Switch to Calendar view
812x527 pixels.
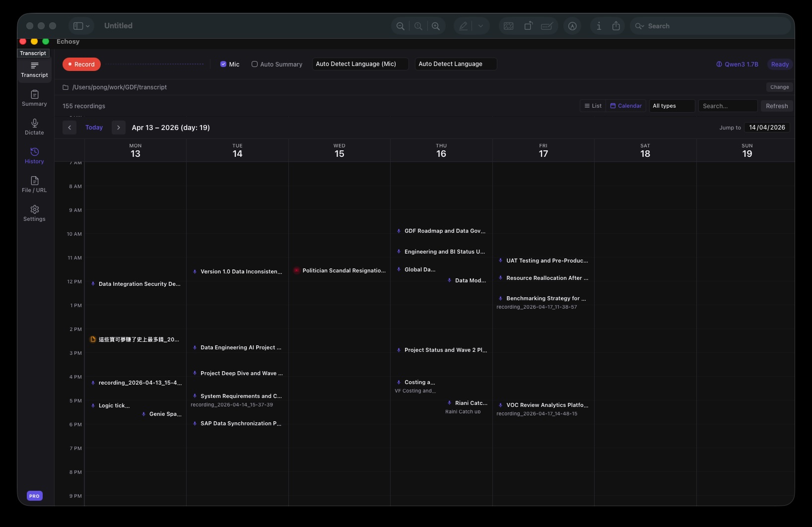point(626,106)
